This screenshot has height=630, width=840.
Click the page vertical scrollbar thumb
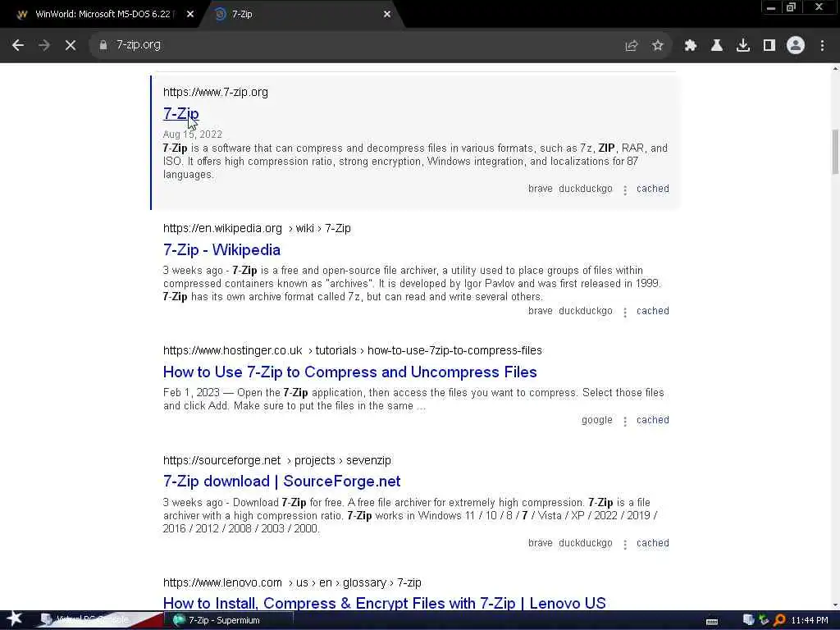pos(835,152)
